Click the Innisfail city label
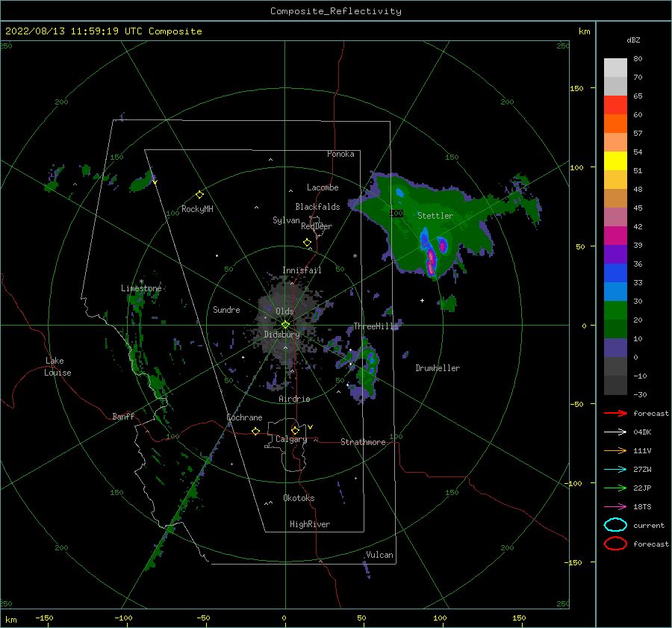Viewport: 672px width, 628px height. (x=302, y=270)
